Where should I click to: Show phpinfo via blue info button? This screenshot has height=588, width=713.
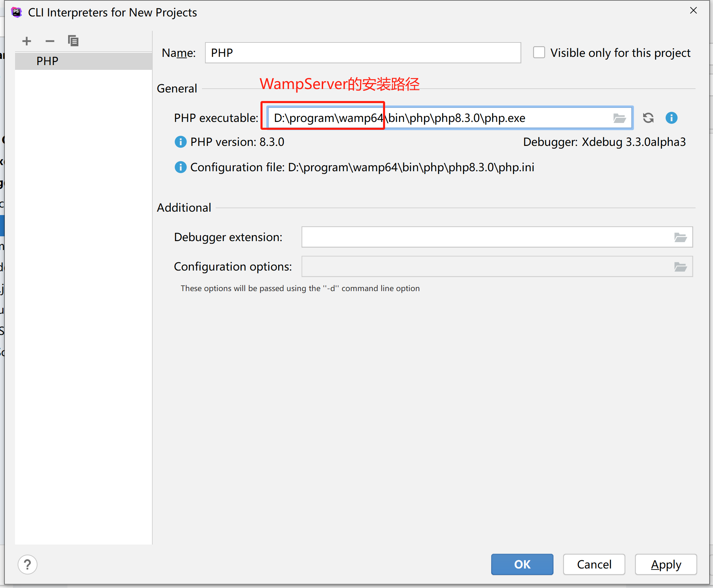(671, 118)
